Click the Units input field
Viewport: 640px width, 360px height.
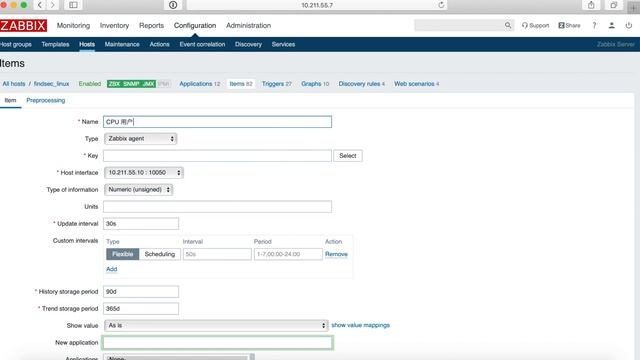tap(218, 207)
